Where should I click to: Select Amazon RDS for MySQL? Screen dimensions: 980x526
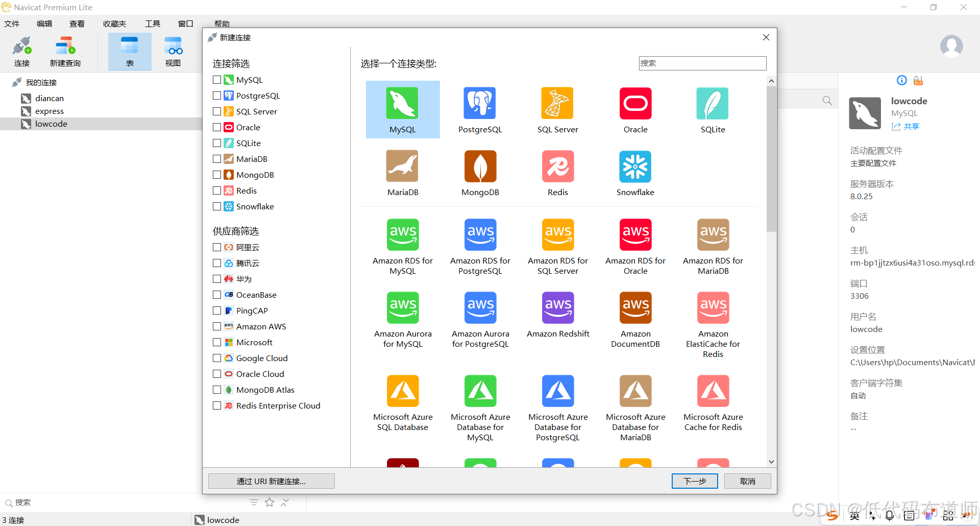tap(402, 247)
